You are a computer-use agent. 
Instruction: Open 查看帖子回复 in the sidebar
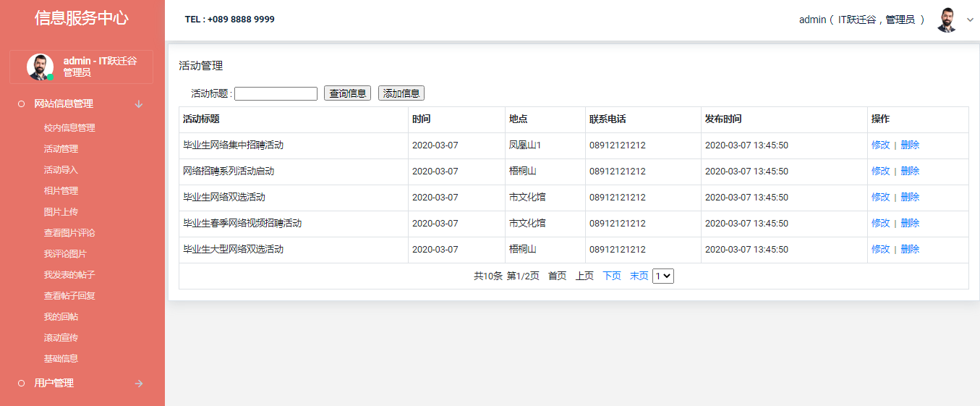coord(69,296)
